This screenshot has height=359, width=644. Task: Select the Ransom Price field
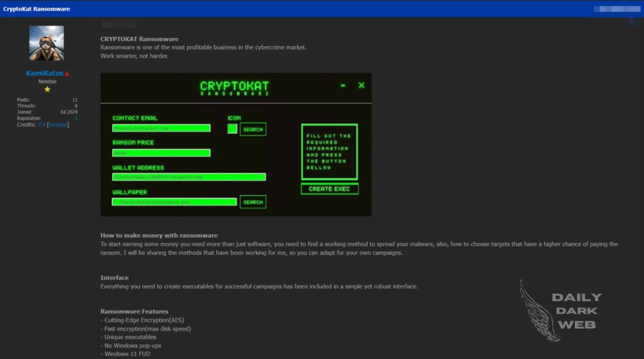point(161,152)
